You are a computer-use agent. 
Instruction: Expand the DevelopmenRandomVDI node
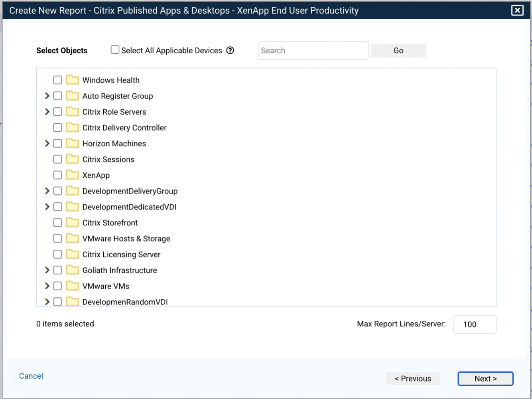coord(47,302)
